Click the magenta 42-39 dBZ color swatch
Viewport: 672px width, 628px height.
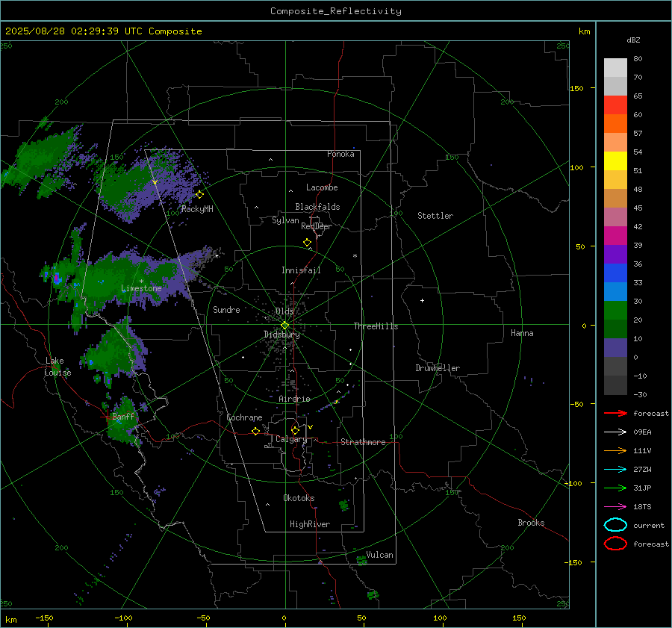(615, 236)
